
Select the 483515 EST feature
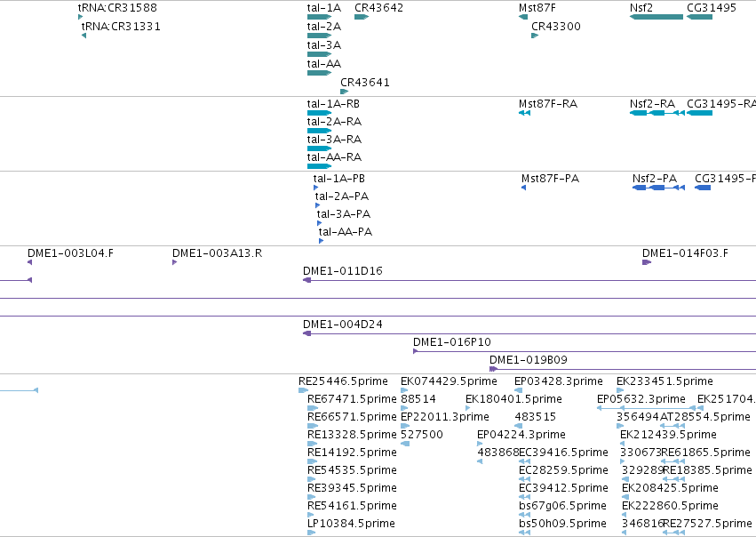518,426
